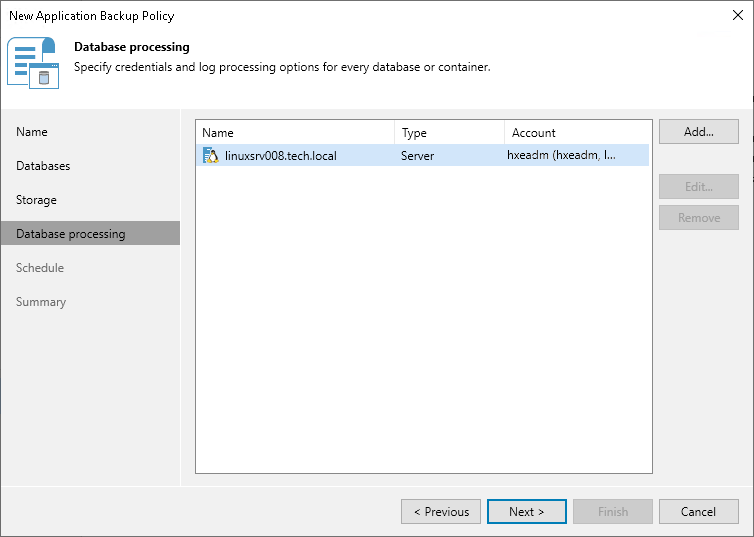The width and height of the screenshot is (754, 537).
Task: Click the Add... button
Action: [x=699, y=132]
